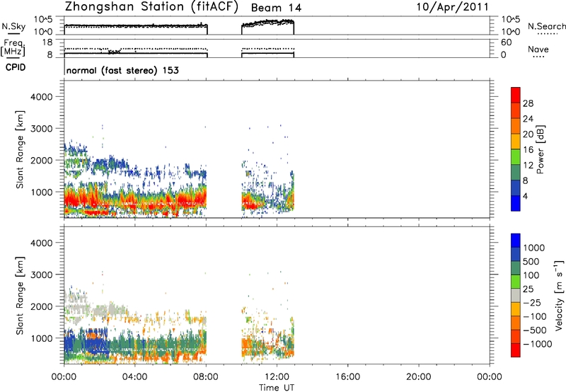Click the '4' tick on the Power scale

pyautogui.click(x=525, y=196)
